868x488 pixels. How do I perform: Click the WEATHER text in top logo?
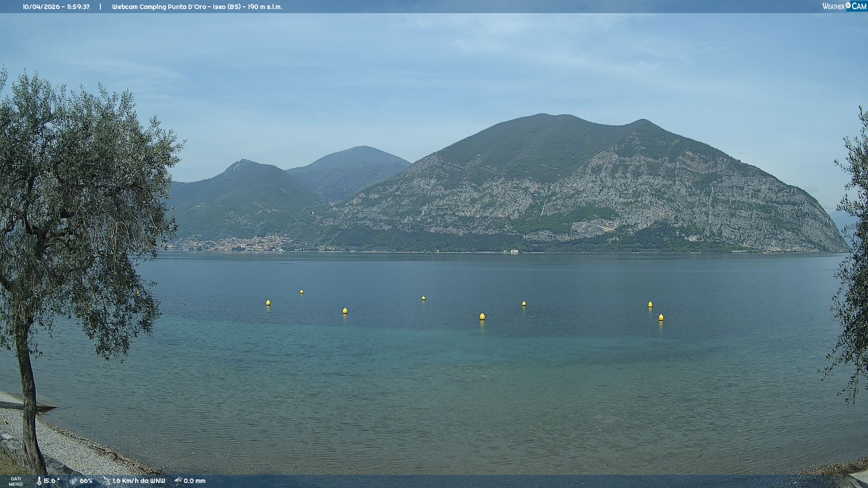[833, 6]
